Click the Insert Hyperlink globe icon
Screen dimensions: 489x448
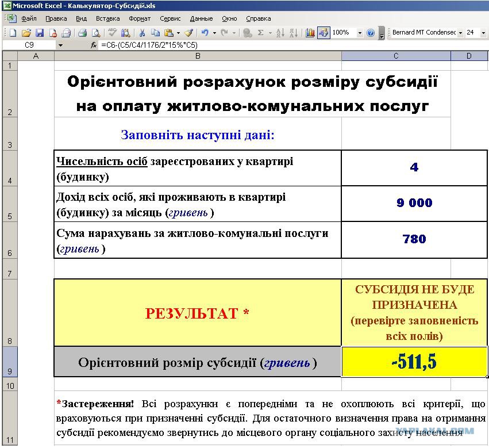coord(247,33)
